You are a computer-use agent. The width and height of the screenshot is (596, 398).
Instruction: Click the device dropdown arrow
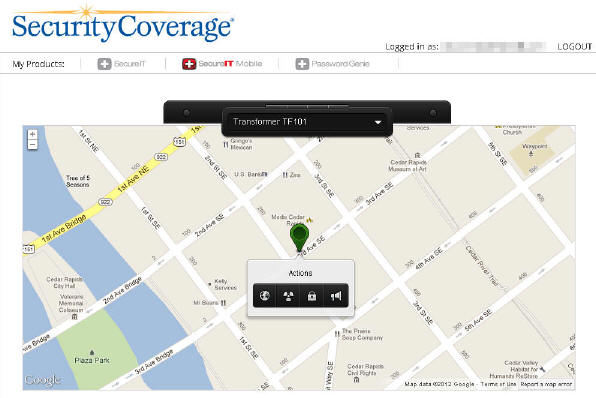click(378, 122)
